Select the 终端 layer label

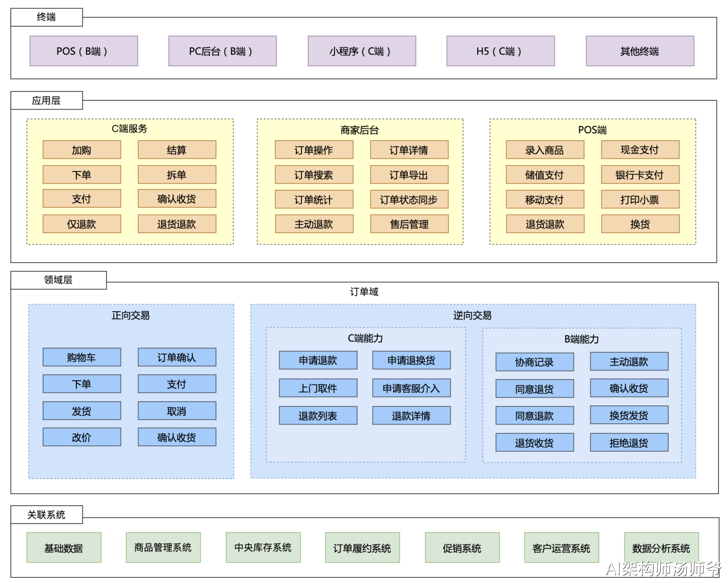pyautogui.click(x=47, y=17)
